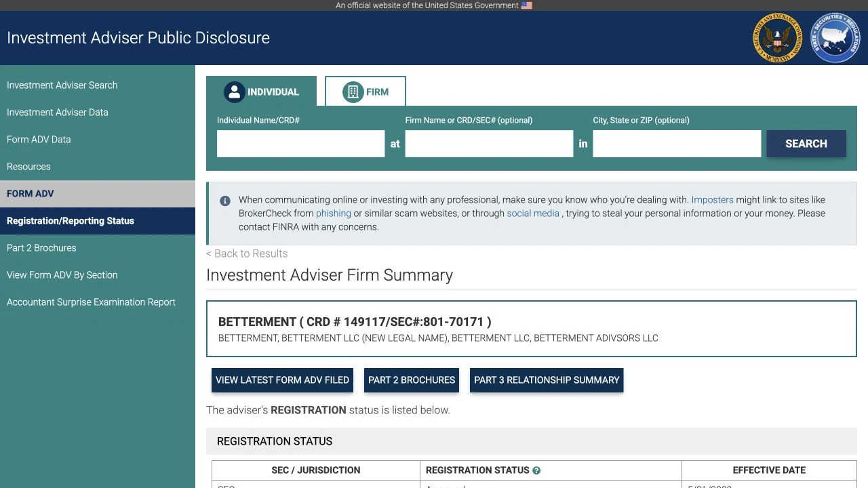The height and width of the screenshot is (488, 868).
Task: Open Investment Adviser Data in sidebar
Action: [x=98, y=113]
